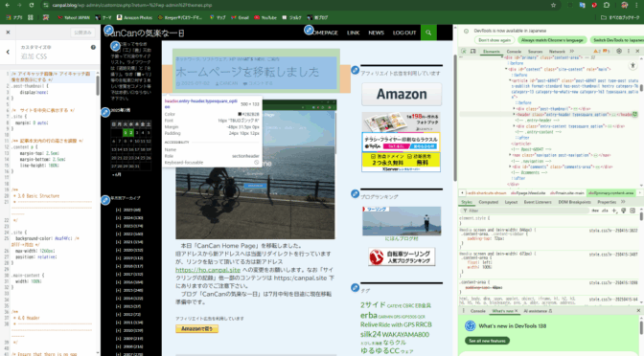Click the edit pencil on the ブログランキング widget

[x=356, y=193]
